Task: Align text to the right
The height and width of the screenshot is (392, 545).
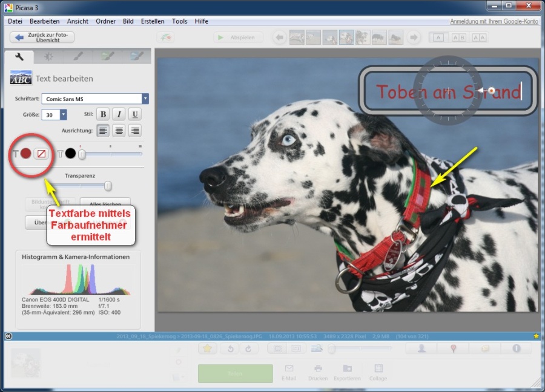Action: pos(134,130)
